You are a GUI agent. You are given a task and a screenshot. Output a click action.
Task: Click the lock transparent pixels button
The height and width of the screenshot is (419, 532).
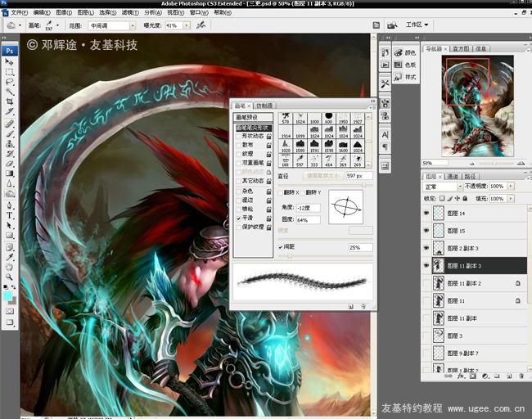(442, 199)
